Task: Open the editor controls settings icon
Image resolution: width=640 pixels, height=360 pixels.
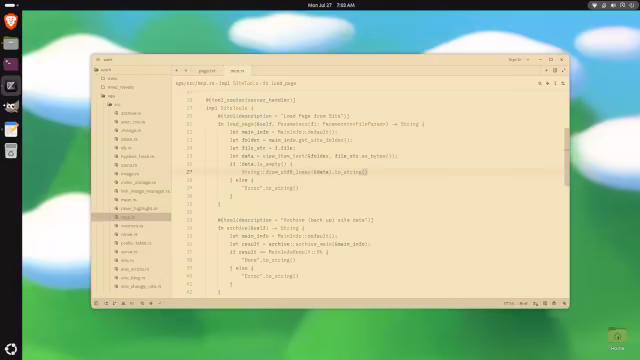Action: (x=563, y=83)
